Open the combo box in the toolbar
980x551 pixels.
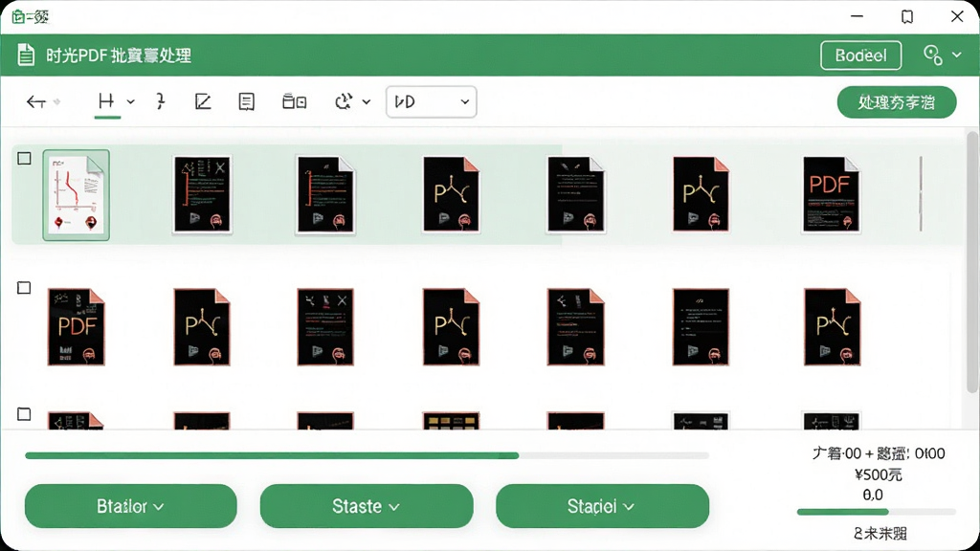[432, 101]
